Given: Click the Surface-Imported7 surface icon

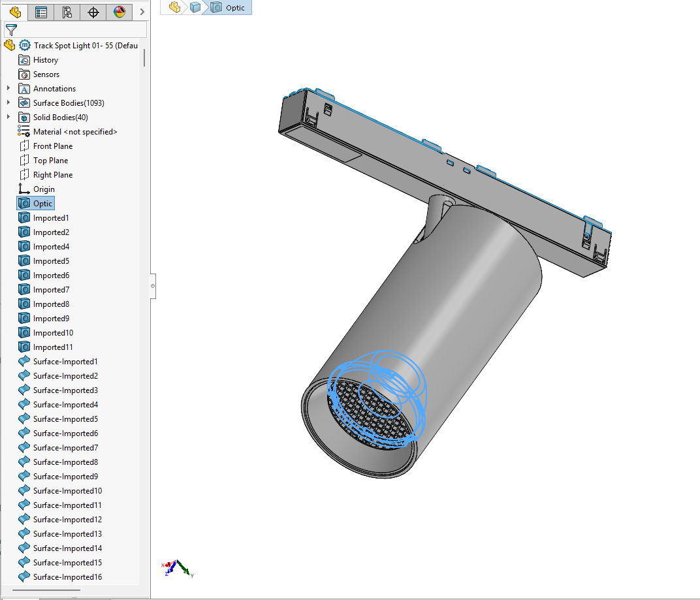Looking at the screenshot, I should (24, 447).
